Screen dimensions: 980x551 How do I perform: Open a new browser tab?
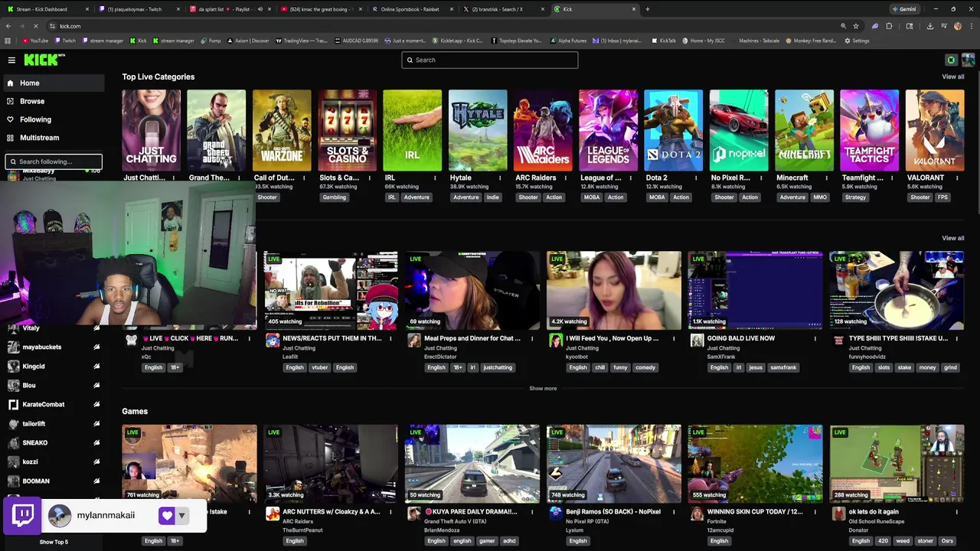(648, 9)
